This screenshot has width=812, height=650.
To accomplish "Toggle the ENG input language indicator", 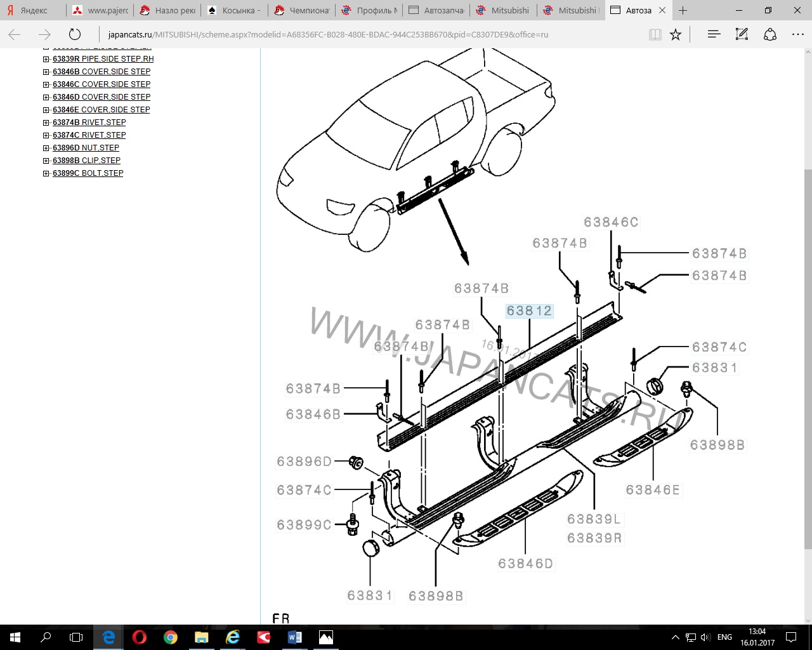I will 724,637.
